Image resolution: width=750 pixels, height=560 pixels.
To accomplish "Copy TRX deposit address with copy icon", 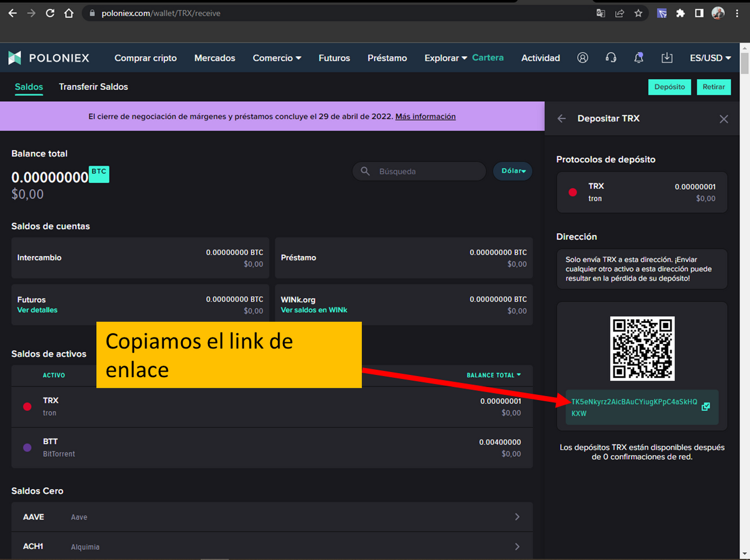I will (x=706, y=407).
